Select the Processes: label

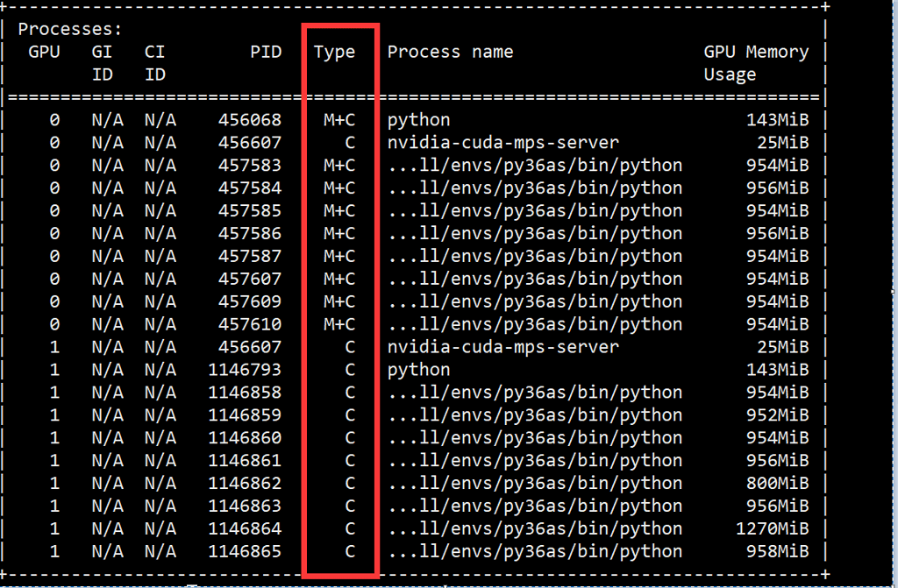[x=69, y=28]
